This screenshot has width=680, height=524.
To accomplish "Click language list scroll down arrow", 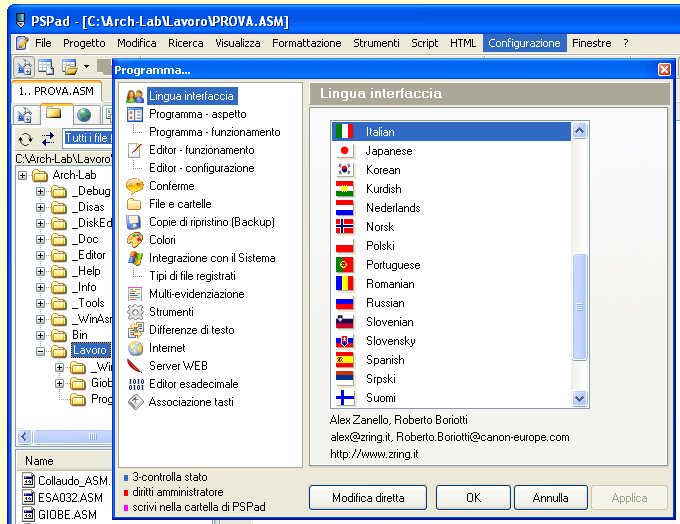I will pyautogui.click(x=580, y=398).
